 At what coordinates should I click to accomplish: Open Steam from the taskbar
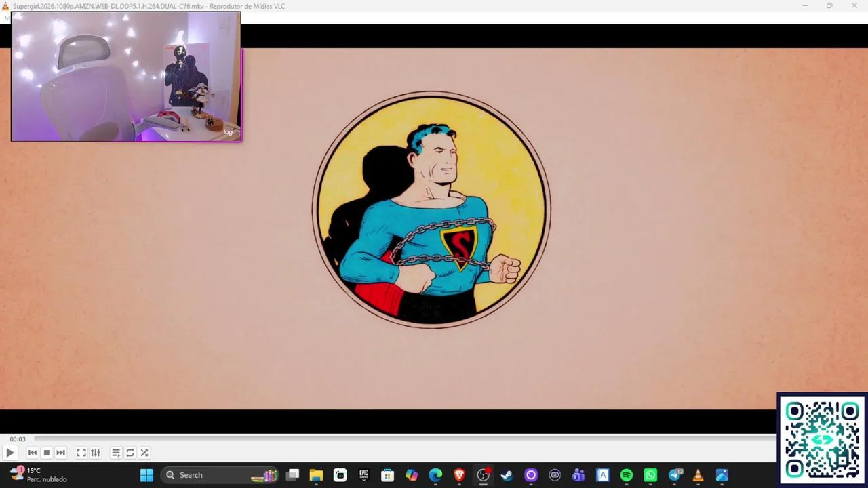point(507,475)
